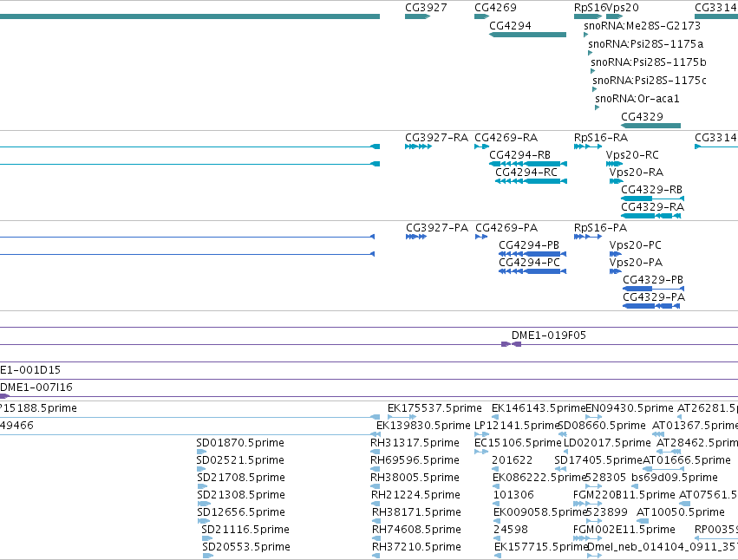Select the 101306 feature label
Viewport: 738px width, 560px height.
(513, 495)
